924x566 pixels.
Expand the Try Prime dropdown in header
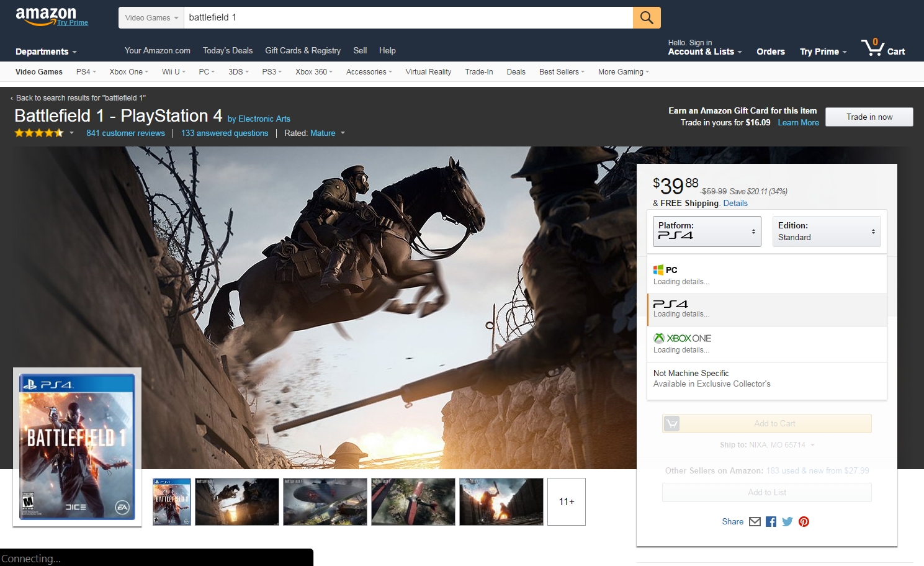tap(823, 52)
